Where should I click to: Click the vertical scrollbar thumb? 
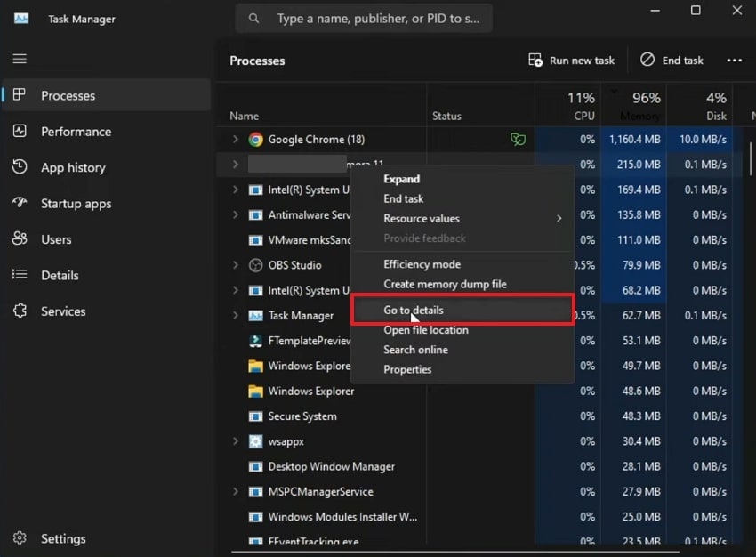[750, 158]
